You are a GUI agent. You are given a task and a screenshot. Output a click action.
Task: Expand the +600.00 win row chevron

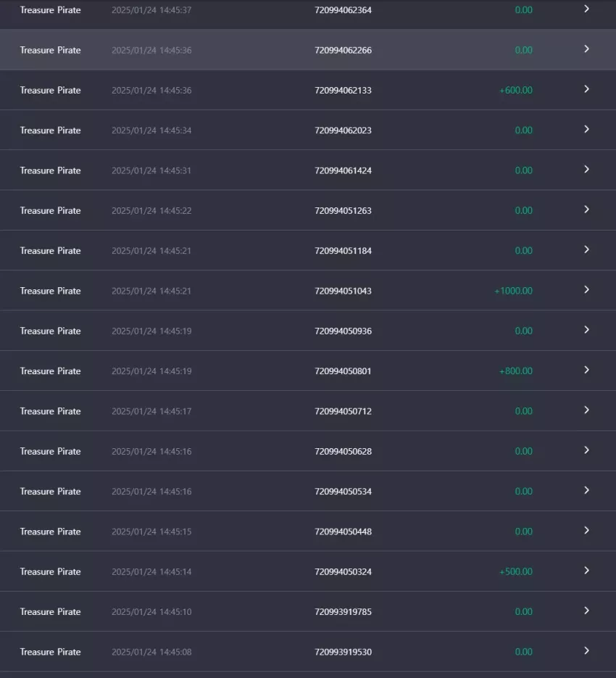tap(586, 89)
